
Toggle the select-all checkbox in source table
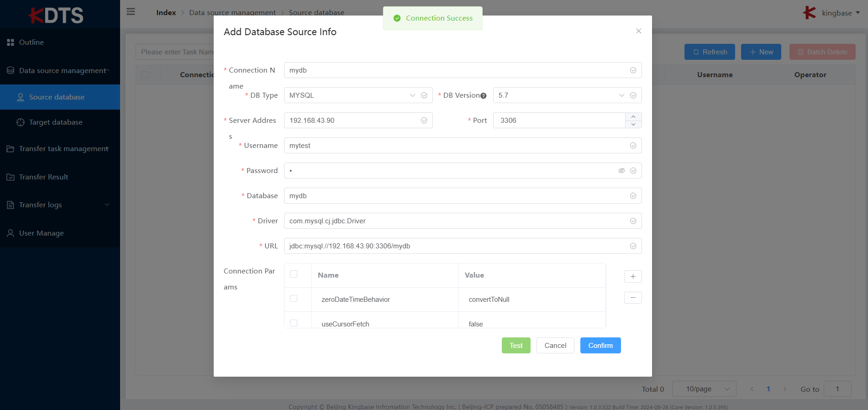click(145, 74)
